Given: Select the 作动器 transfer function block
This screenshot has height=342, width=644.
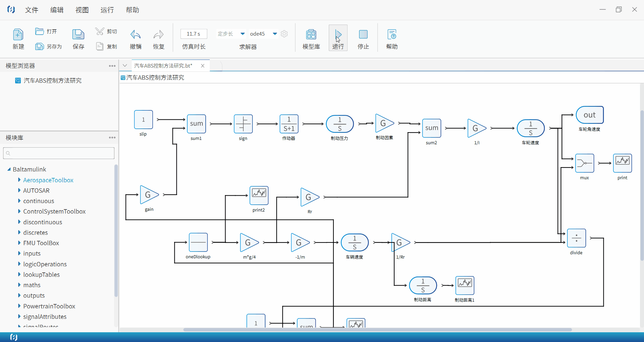Looking at the screenshot, I should 289,124.
